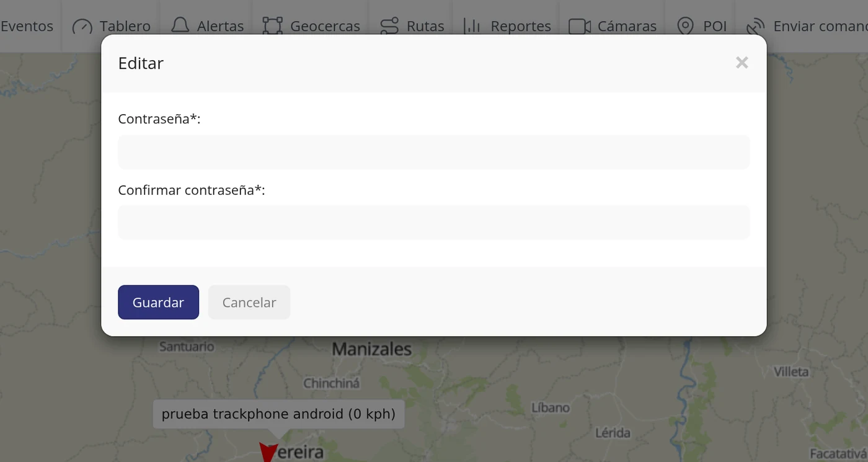Screen dimensions: 868x462
Task: Open the Reportes menu label
Action: [521, 26]
